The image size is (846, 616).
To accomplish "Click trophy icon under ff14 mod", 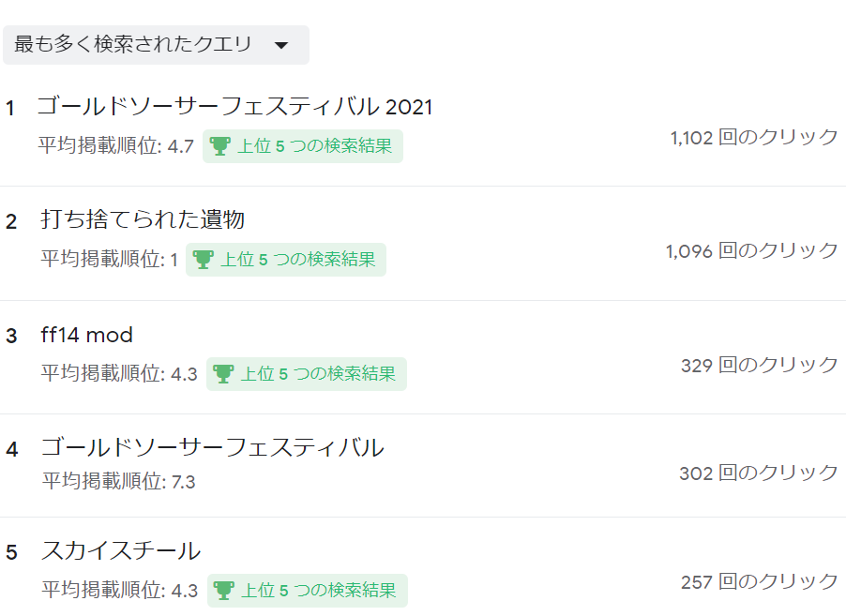I will [223, 374].
